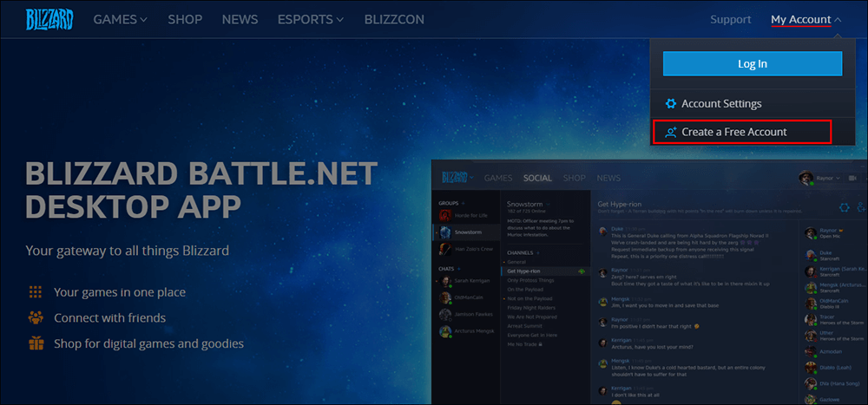The image size is (868, 405).
Task: Open the Support link in header
Action: [731, 20]
